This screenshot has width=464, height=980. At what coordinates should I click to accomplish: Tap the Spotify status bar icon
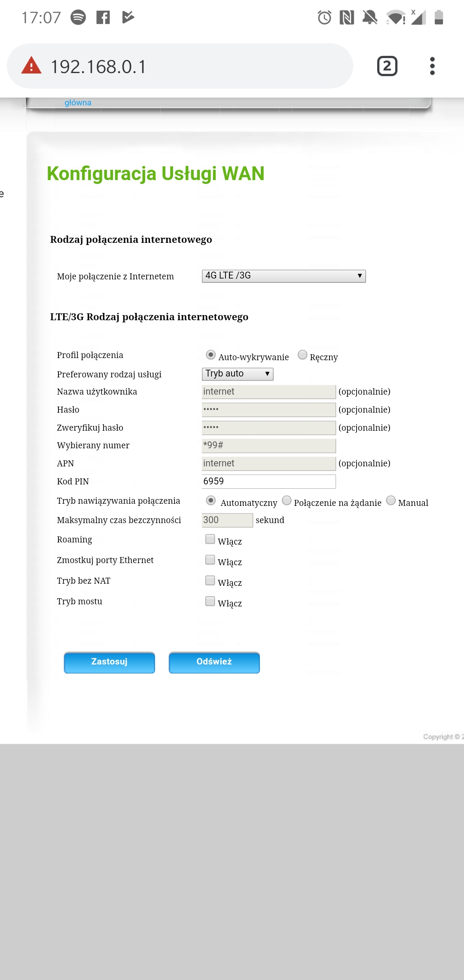(x=78, y=17)
